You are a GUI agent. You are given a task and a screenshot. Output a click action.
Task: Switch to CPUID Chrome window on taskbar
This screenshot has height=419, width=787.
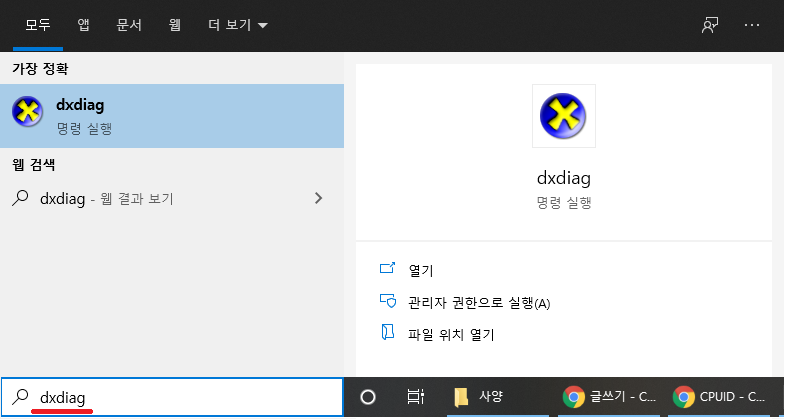[719, 397]
